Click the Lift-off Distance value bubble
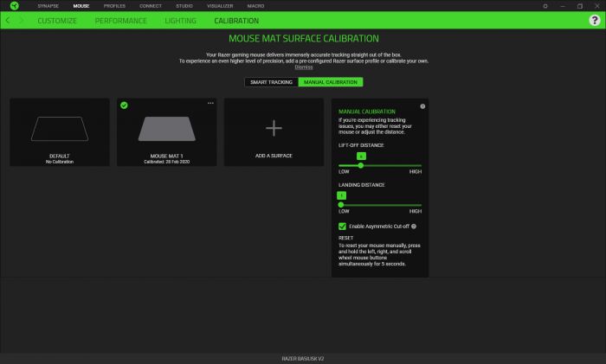This screenshot has height=364, width=606. point(361,156)
